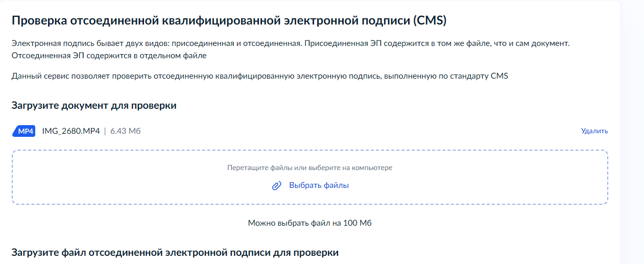Image resolution: width=644 pixels, height=264 pixels.
Task: Click the Отсоединенная ЭП содержится в отдельном файле line
Action: tap(109, 56)
